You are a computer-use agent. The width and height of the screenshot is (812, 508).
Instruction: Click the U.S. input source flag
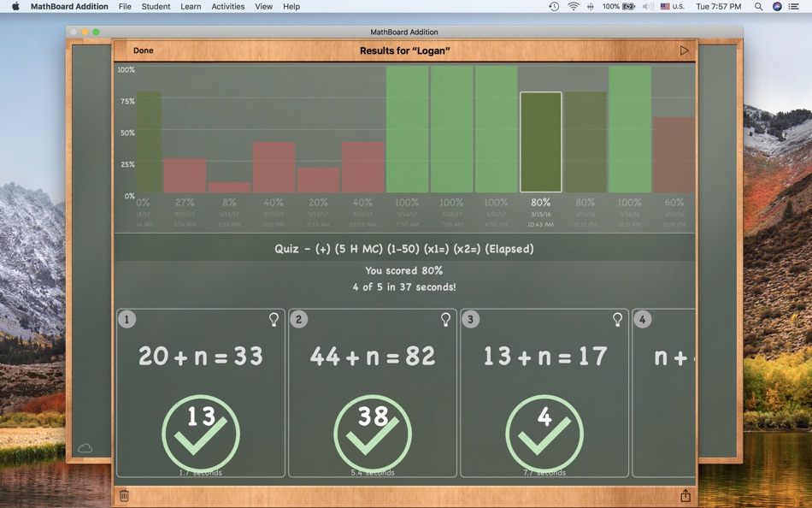(x=665, y=6)
